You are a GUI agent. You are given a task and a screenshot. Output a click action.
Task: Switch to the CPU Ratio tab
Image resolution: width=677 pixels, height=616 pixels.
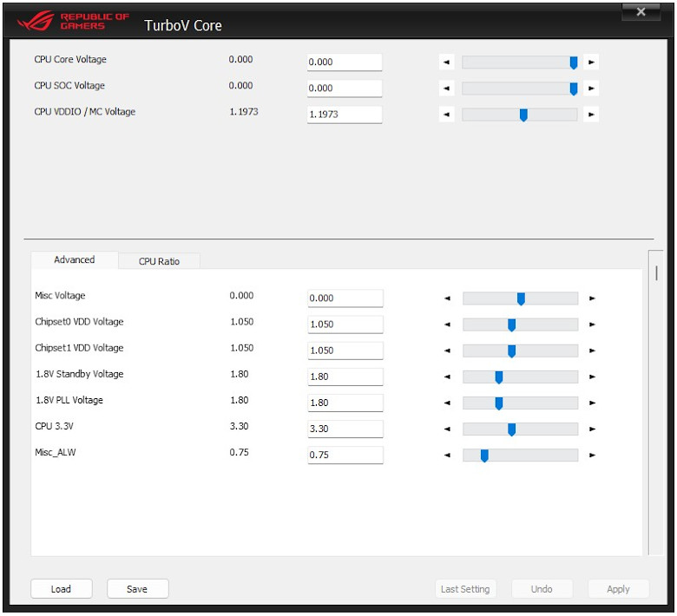159,261
